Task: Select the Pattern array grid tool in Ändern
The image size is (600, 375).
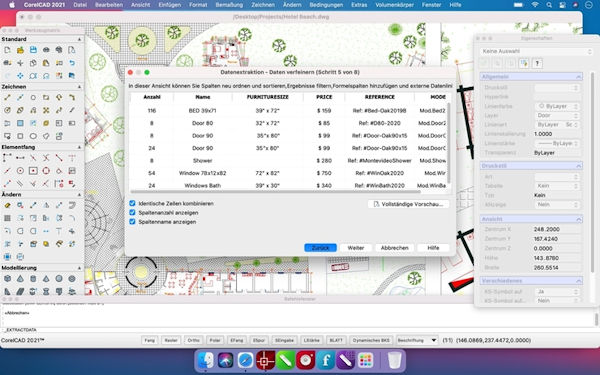Action: (x=7, y=218)
